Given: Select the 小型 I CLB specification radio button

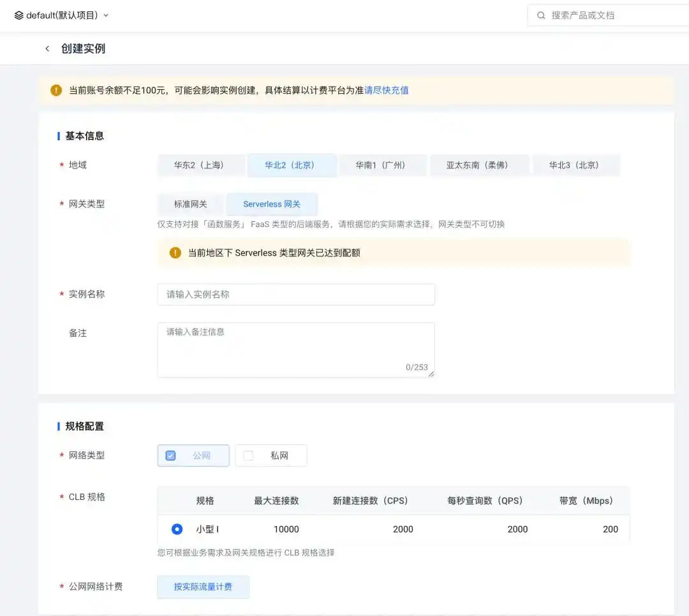Looking at the screenshot, I should 176,529.
